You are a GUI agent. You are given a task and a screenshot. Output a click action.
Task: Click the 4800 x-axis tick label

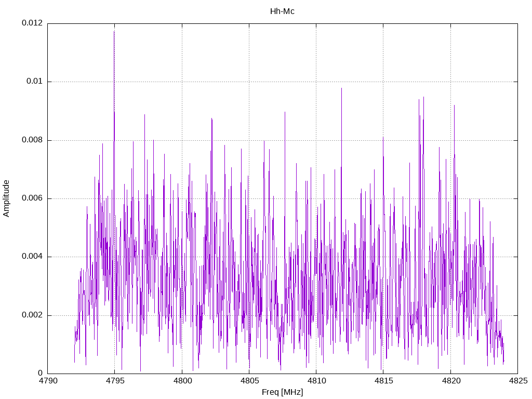182,381
